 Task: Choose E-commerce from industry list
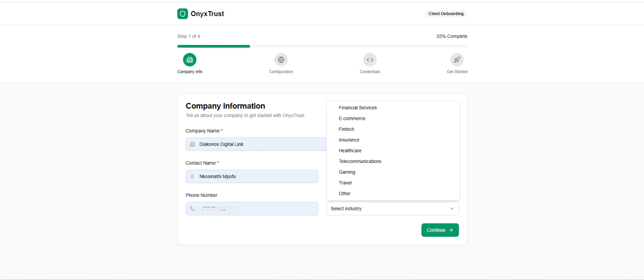pos(393,118)
